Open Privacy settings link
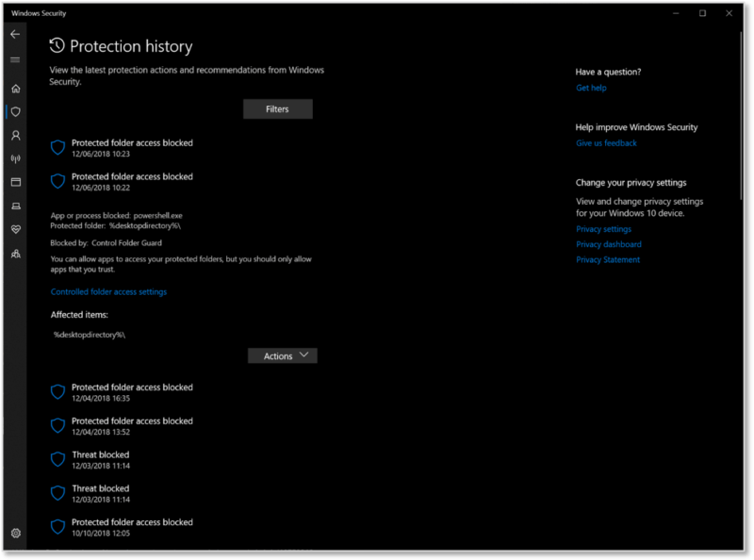Image resolution: width=754 pixels, height=560 pixels. pos(603,229)
